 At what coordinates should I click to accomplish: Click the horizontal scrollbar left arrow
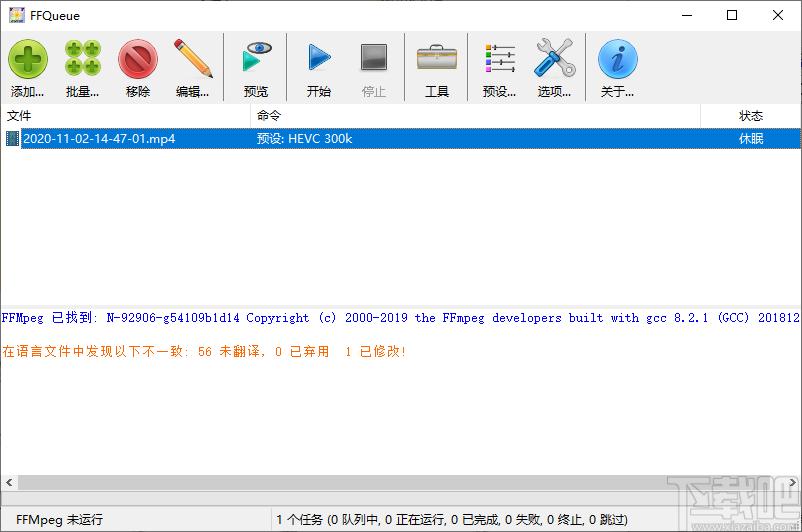pos(9,482)
